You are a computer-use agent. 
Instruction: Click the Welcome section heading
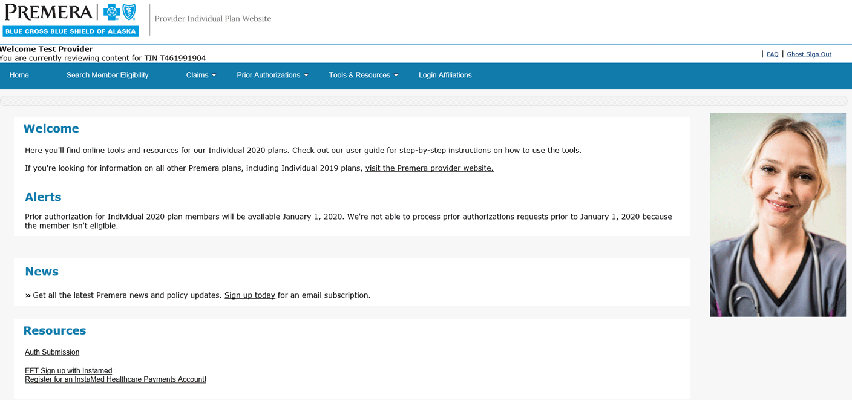tap(51, 129)
